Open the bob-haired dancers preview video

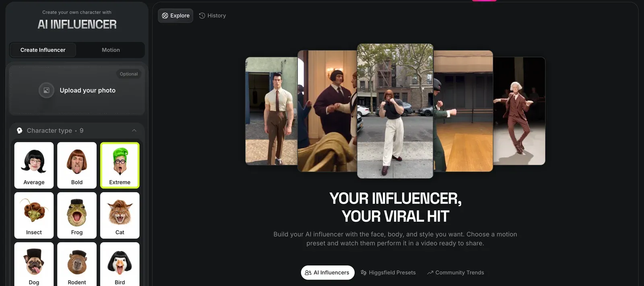click(327, 111)
